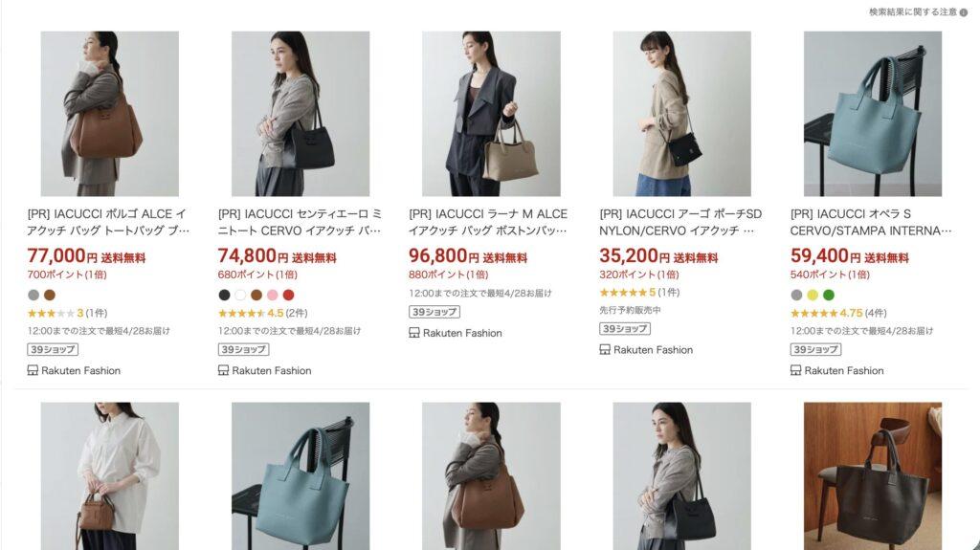Open IACUCCI ボルゴ ALCE product title link

click(x=107, y=222)
